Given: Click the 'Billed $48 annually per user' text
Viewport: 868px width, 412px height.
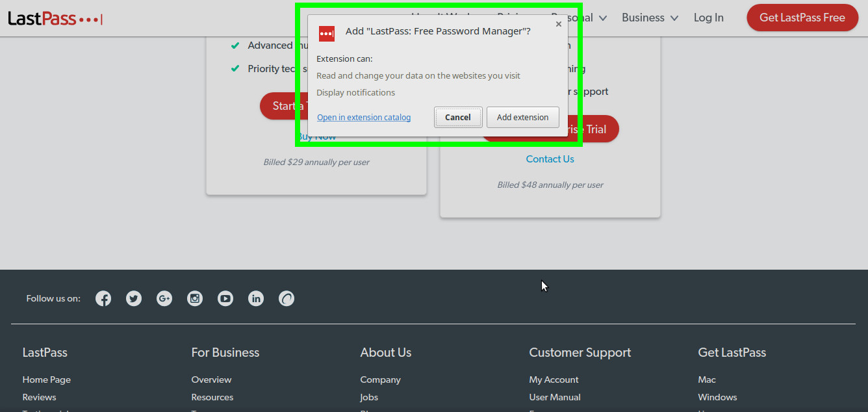Looking at the screenshot, I should (x=550, y=185).
